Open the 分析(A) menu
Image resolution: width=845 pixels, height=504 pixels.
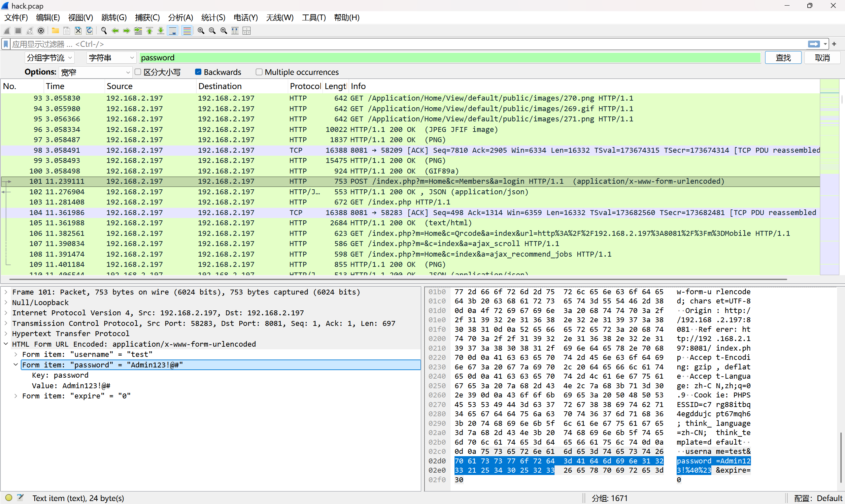click(181, 17)
